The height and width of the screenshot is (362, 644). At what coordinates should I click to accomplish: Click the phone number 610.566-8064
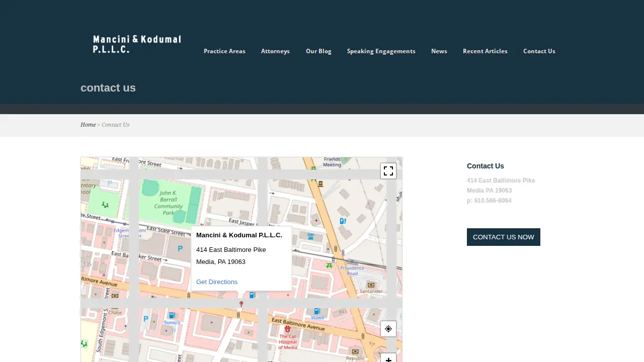(x=493, y=201)
